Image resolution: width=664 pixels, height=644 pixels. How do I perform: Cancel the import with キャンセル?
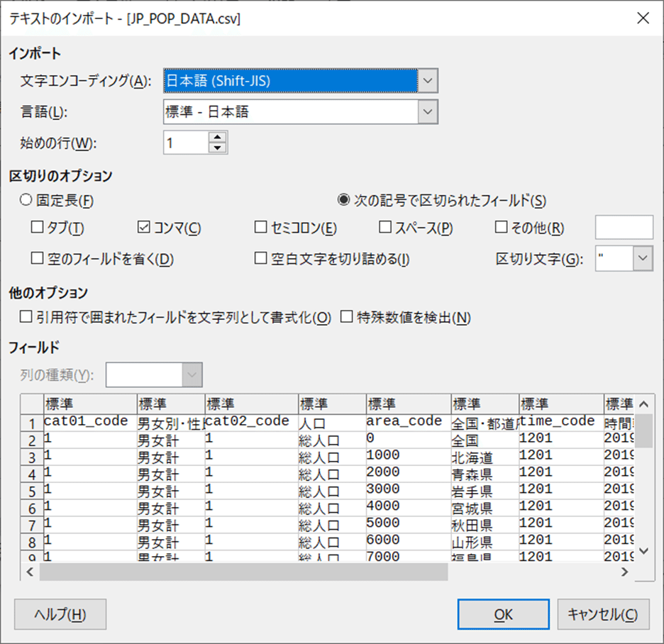coord(604,614)
